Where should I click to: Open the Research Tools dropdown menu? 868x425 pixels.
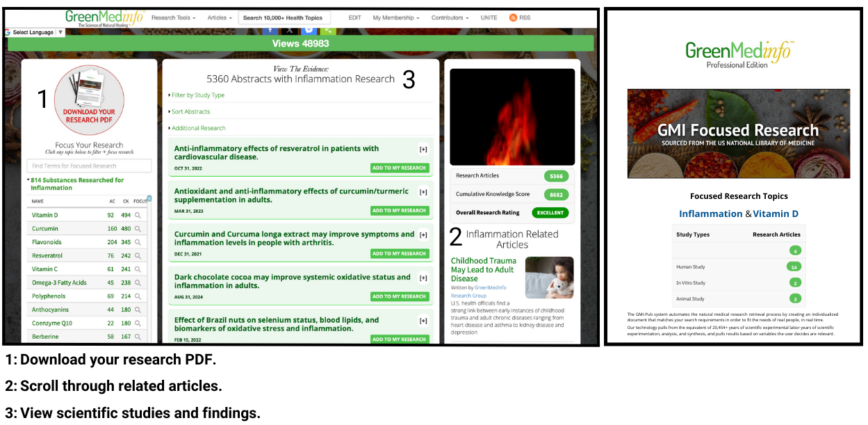click(173, 17)
